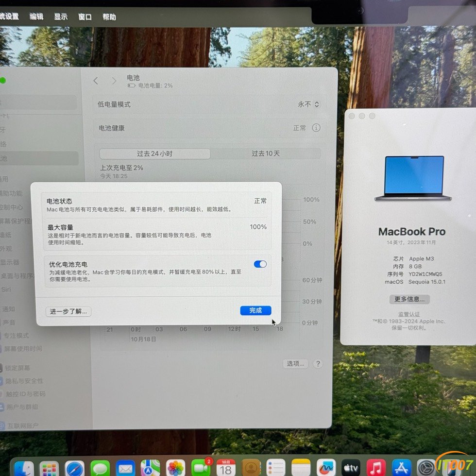476x476 pixels.
Task: Open Calendar showing 18 in Dock
Action: click(226, 468)
